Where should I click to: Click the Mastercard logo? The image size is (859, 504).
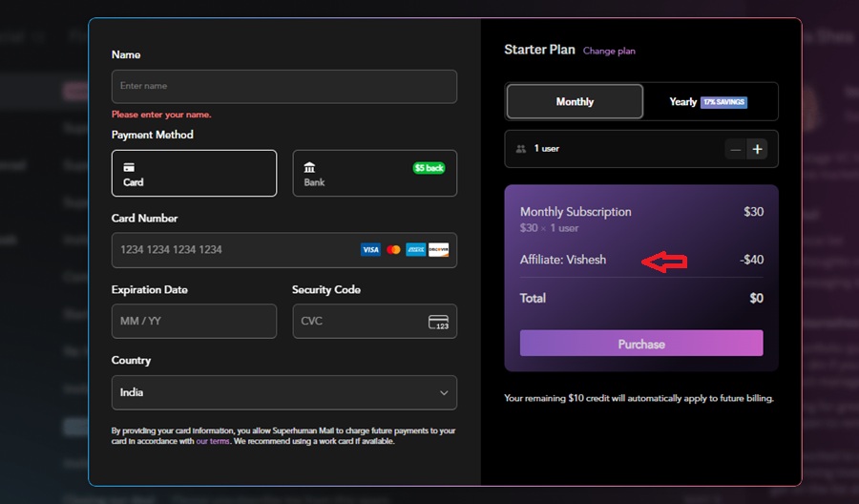(x=393, y=250)
